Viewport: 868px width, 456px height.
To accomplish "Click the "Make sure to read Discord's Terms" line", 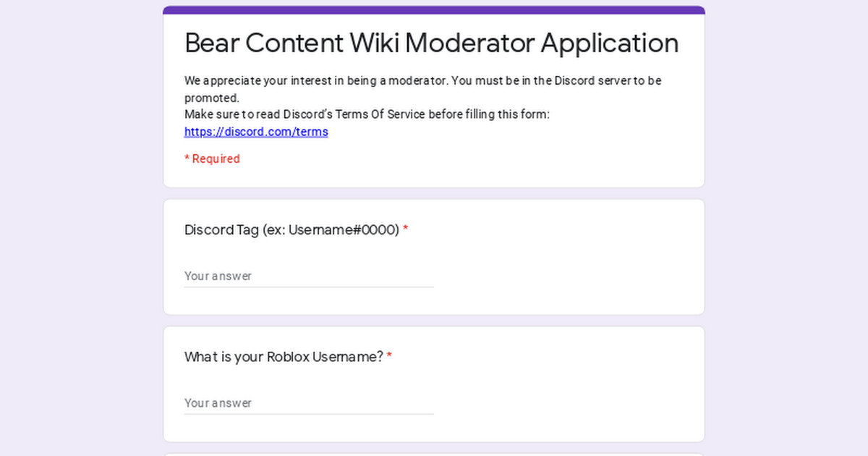I will (x=367, y=114).
